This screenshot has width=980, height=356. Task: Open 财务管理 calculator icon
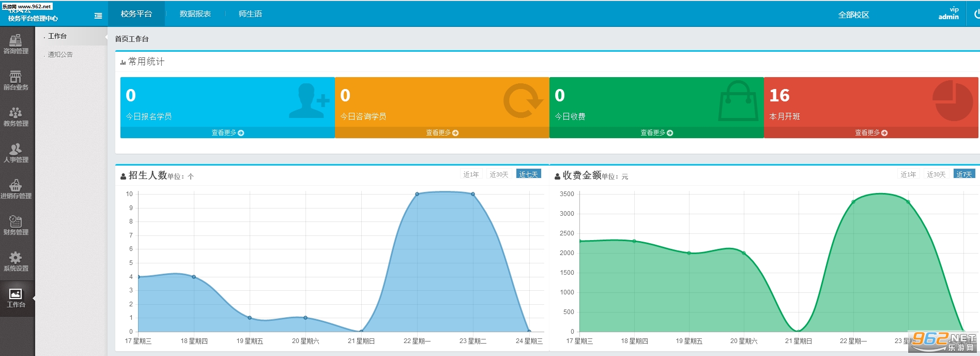point(16,221)
